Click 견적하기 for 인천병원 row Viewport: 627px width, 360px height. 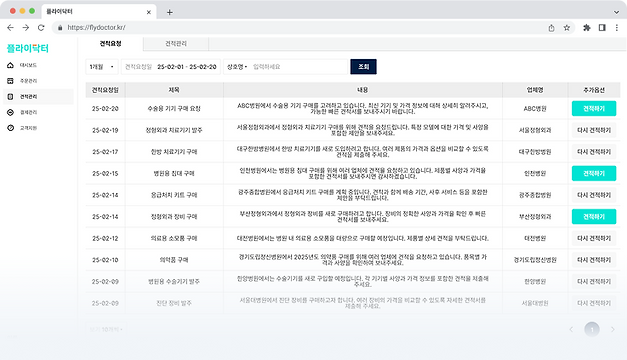pos(594,174)
